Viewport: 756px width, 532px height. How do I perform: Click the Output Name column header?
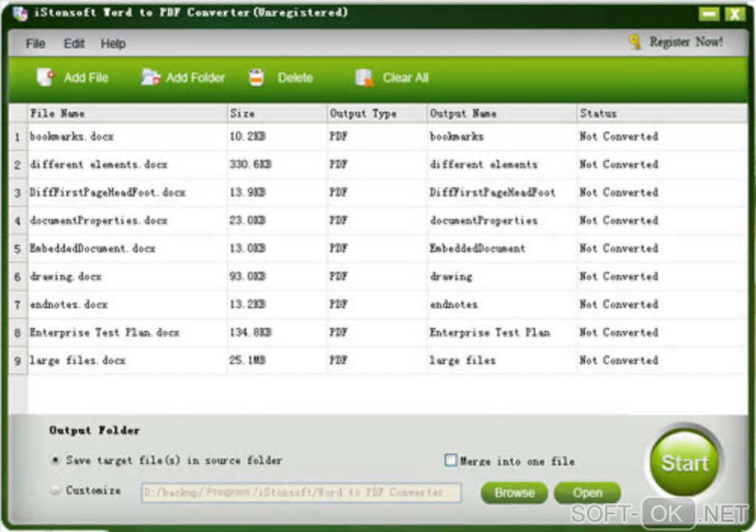(502, 113)
